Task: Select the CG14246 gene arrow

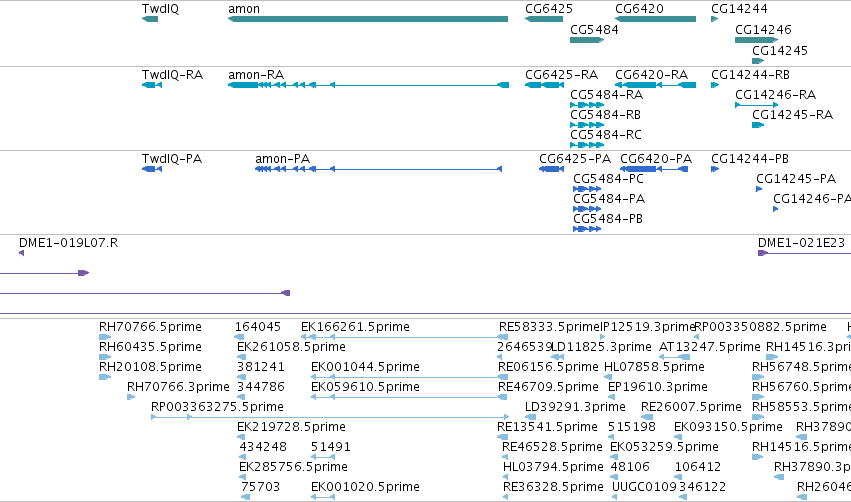Action: (757, 40)
